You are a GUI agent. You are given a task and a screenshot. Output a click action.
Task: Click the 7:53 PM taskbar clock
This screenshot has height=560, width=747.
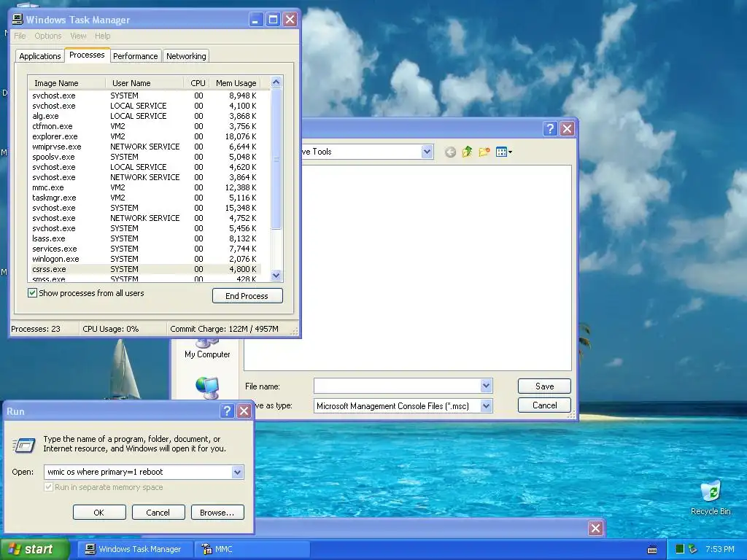[x=719, y=549]
